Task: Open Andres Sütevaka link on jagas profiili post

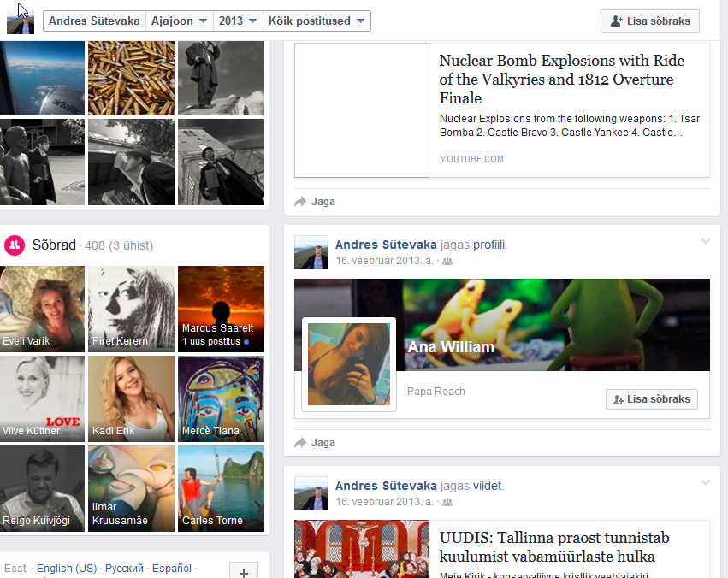Action: (386, 245)
